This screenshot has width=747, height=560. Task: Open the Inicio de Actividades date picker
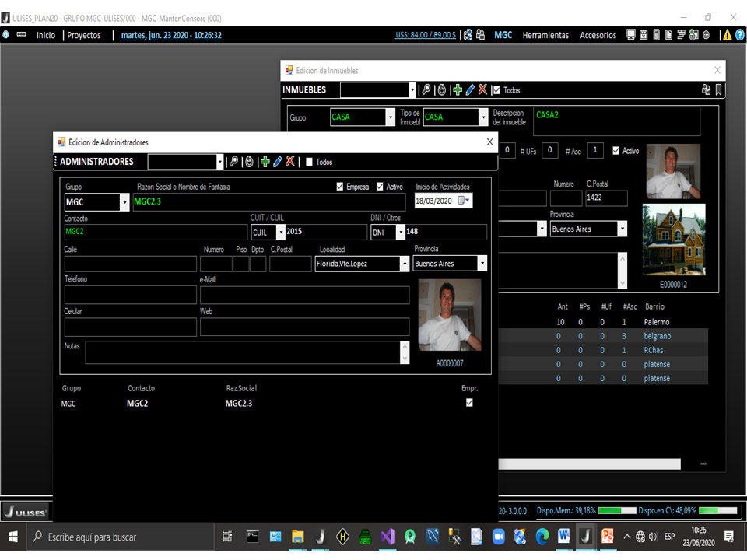tap(464, 201)
